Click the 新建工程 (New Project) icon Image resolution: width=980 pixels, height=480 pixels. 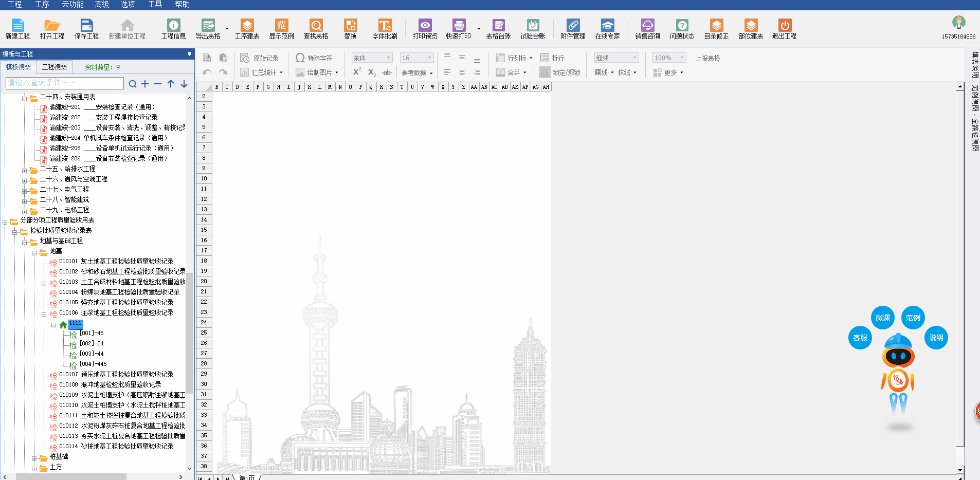pos(17,29)
